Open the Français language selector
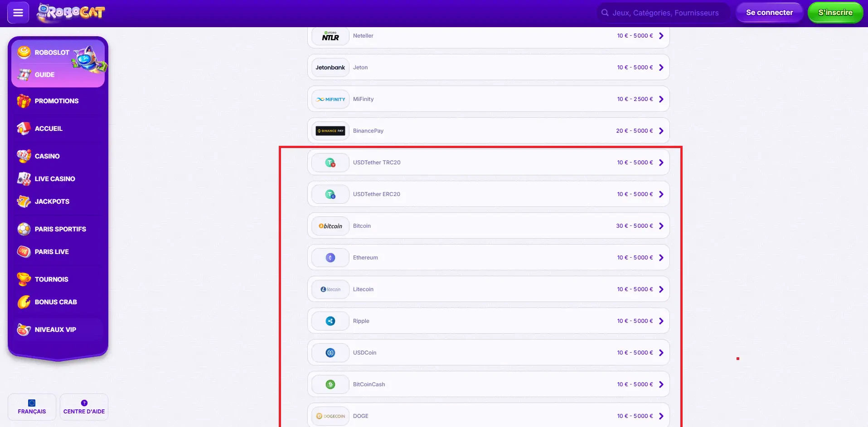The height and width of the screenshot is (427, 868). 32,407
